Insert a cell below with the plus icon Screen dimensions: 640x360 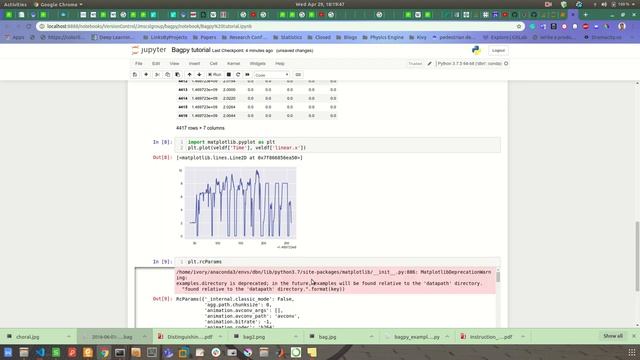point(146,75)
